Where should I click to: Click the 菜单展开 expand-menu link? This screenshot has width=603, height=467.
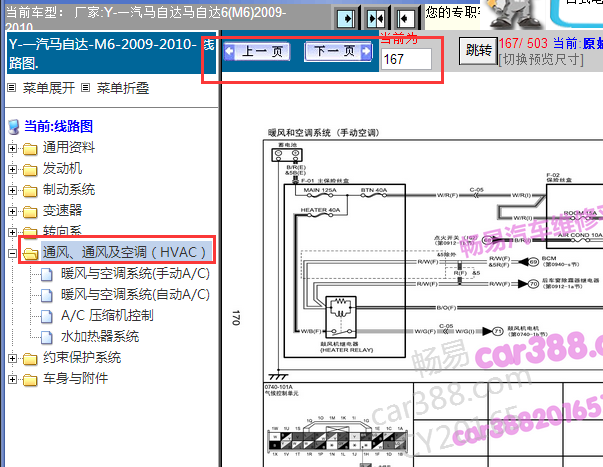click(x=48, y=88)
